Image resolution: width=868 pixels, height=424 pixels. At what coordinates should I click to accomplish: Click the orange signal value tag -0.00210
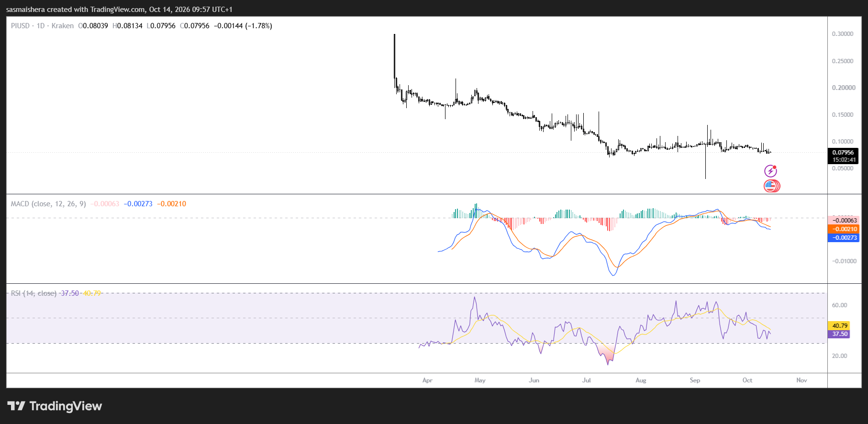[843, 229]
